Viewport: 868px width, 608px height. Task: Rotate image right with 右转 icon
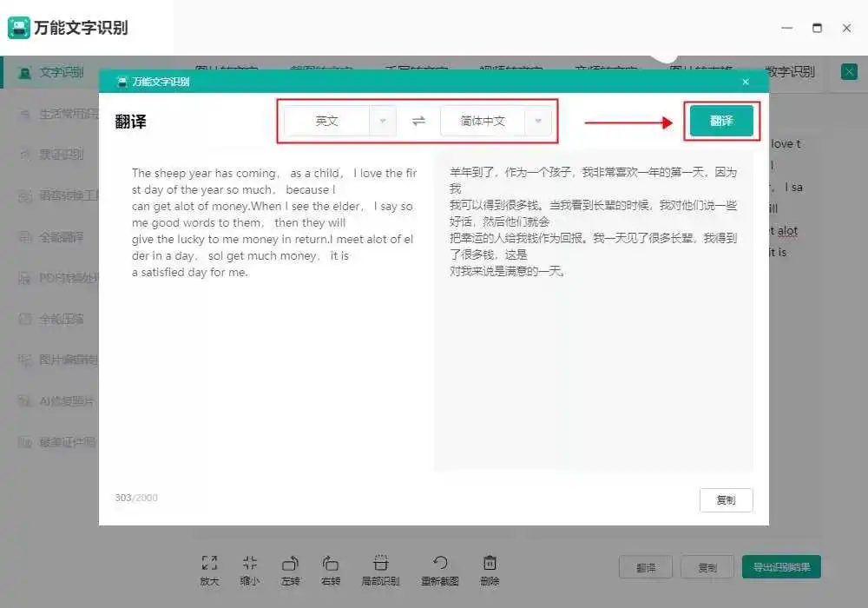[331, 564]
